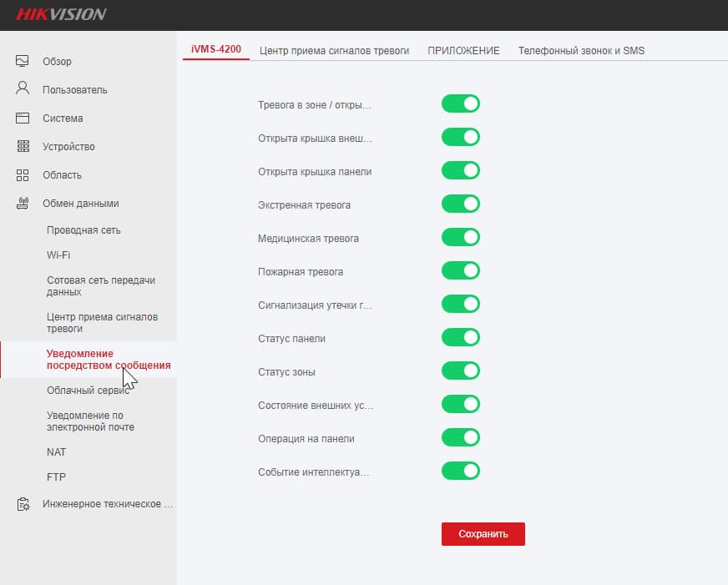This screenshot has width=728, height=585.
Task: Click the Открыта крышка панели label
Action: pos(315,172)
